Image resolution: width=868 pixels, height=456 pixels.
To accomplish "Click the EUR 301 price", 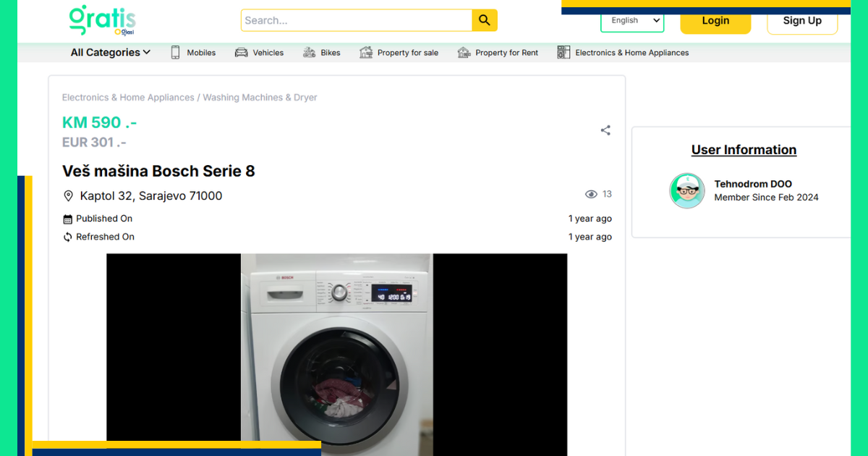I will click(x=94, y=142).
